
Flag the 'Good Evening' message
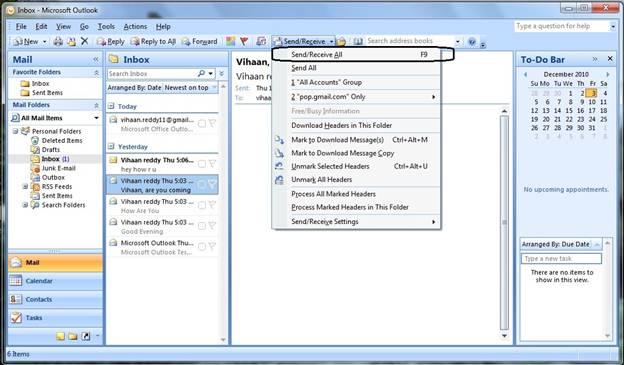212,226
